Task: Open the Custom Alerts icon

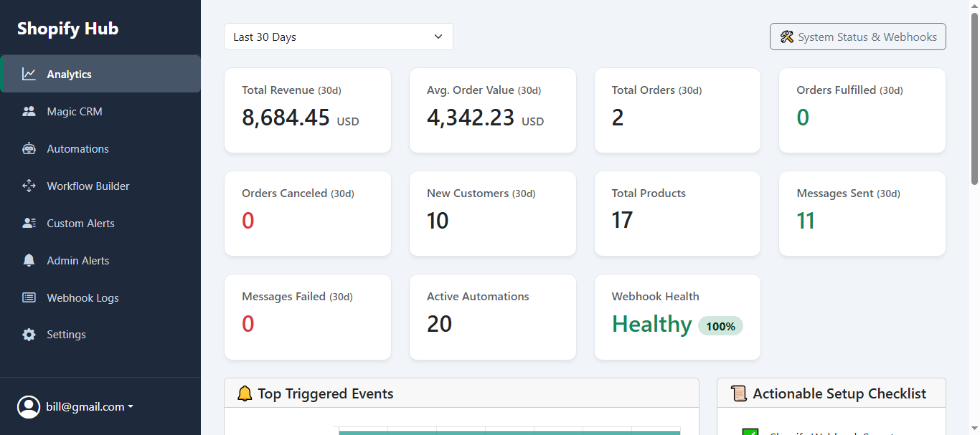Action: coord(29,223)
